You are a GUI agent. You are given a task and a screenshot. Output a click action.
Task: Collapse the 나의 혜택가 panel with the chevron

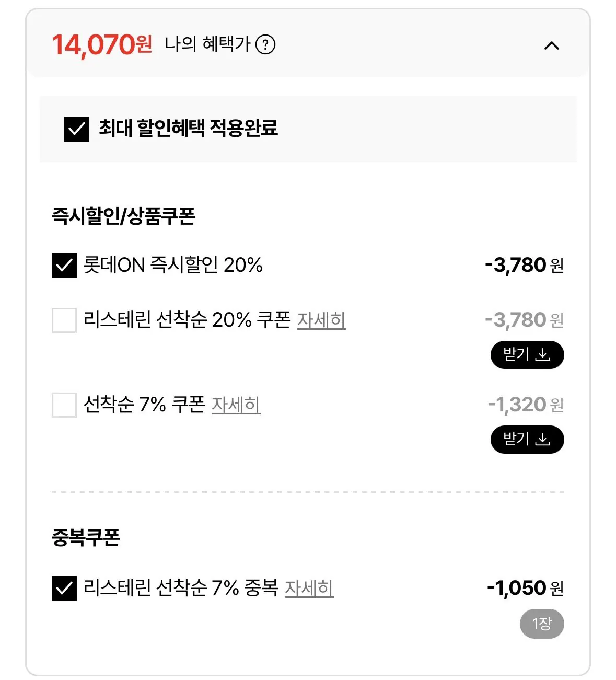click(551, 46)
